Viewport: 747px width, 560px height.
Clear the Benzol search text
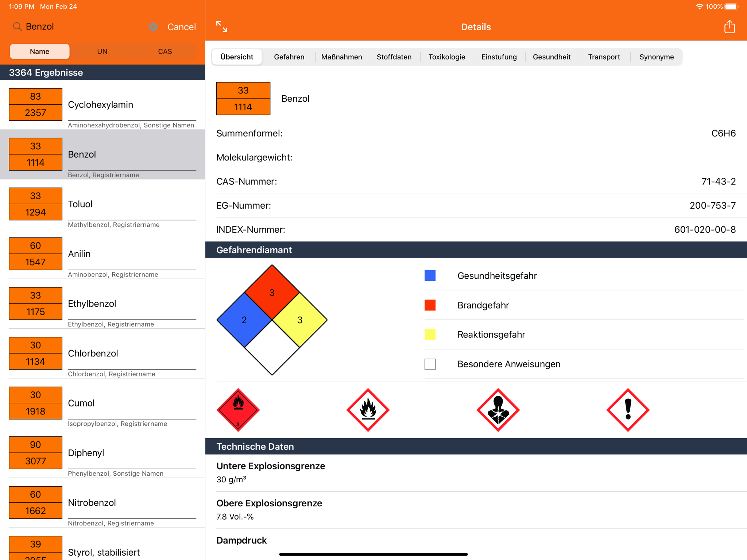(x=153, y=27)
